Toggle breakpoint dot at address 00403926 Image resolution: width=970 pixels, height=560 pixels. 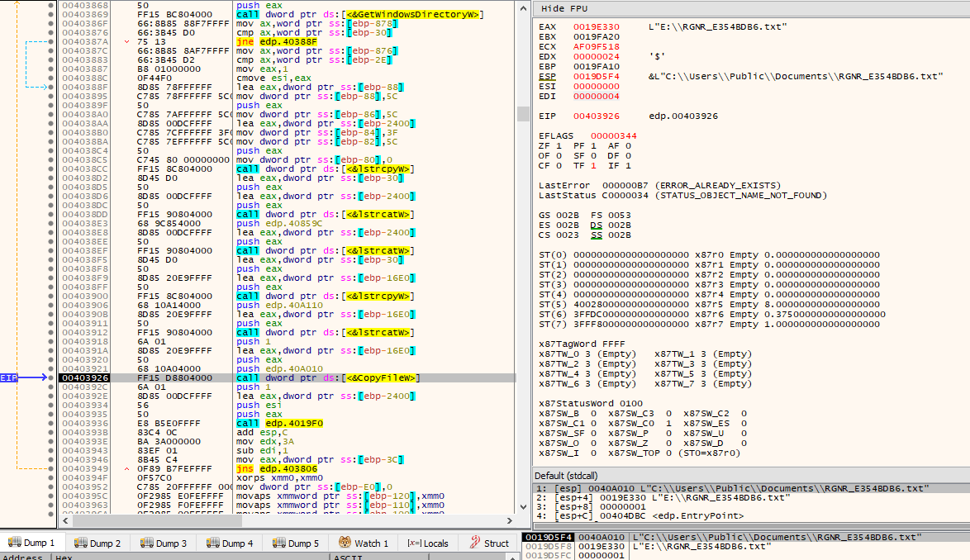pyautogui.click(x=50, y=377)
